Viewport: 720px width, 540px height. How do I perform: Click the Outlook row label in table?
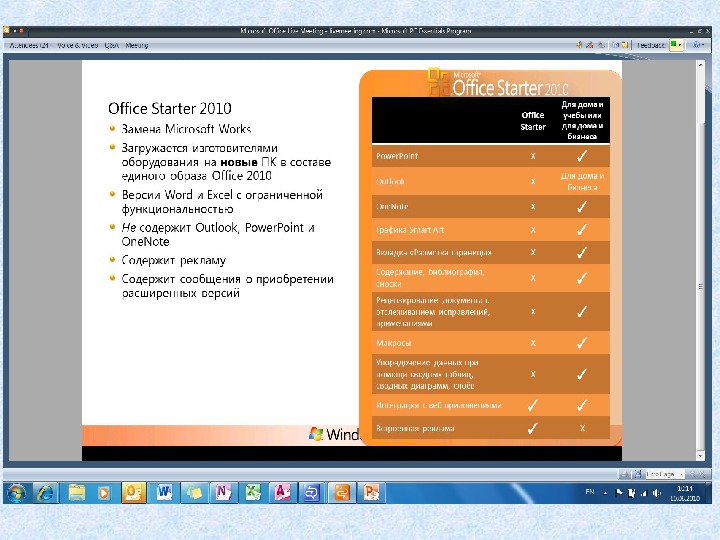click(x=390, y=181)
